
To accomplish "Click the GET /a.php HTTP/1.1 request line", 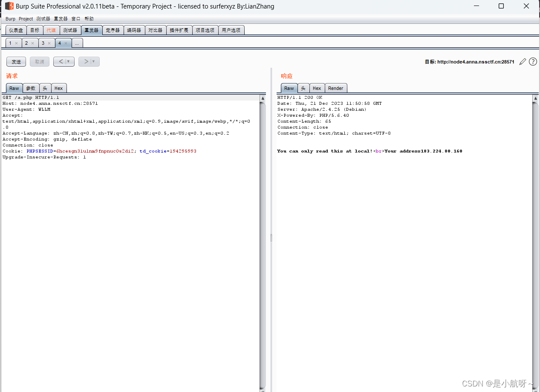I will click(x=31, y=98).
